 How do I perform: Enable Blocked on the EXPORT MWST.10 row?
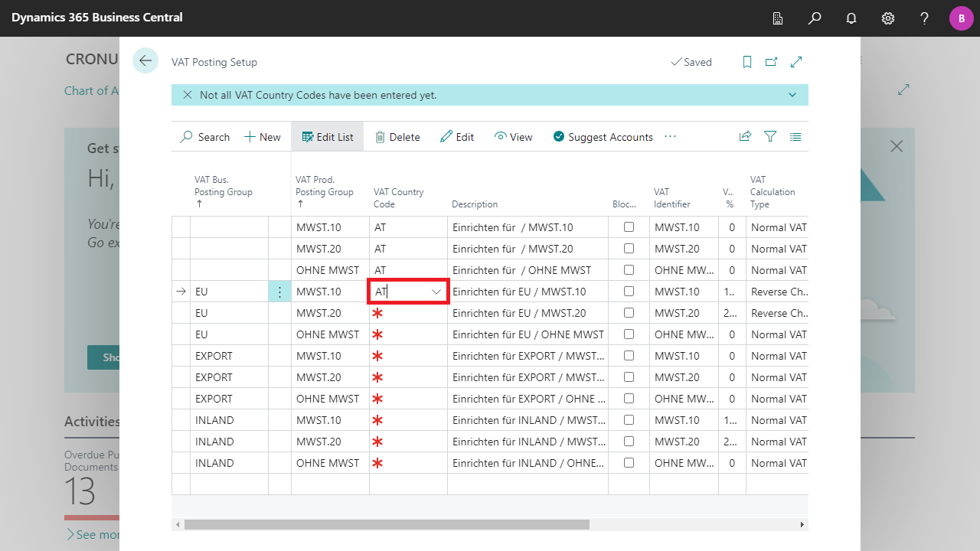(x=629, y=355)
